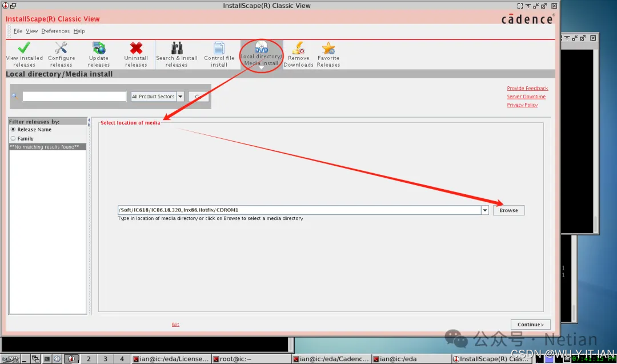Open Configure releases tool
The image size is (617, 364).
tap(61, 54)
